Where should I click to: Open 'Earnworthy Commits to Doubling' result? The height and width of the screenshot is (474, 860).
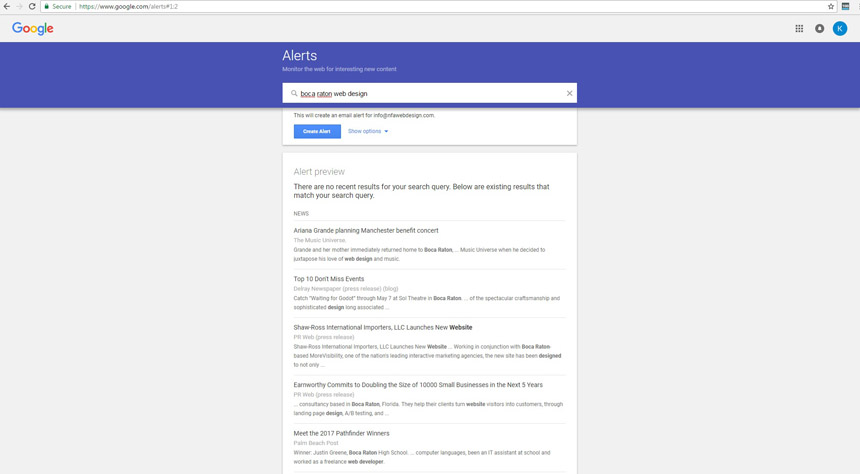click(x=418, y=385)
